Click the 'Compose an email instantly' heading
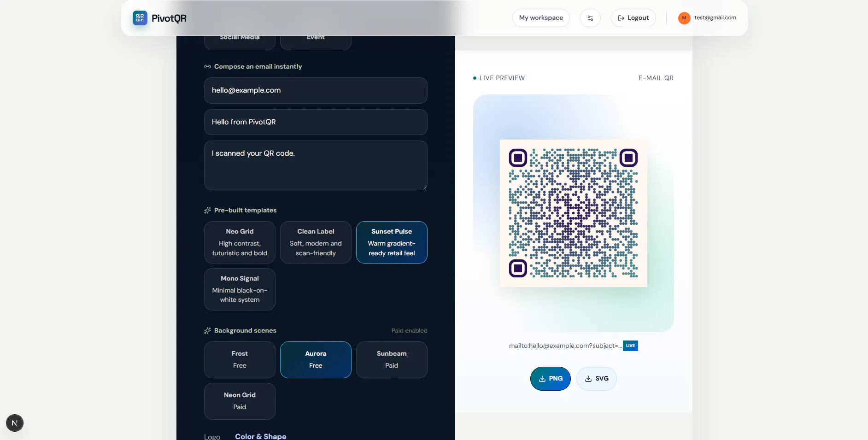 pos(258,67)
